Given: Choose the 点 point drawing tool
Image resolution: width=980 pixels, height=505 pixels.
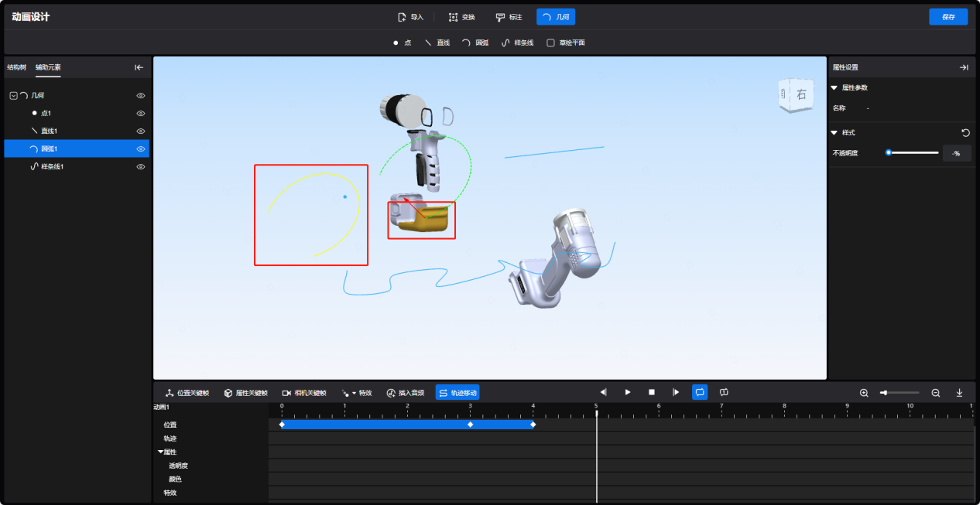Looking at the screenshot, I should (x=402, y=43).
